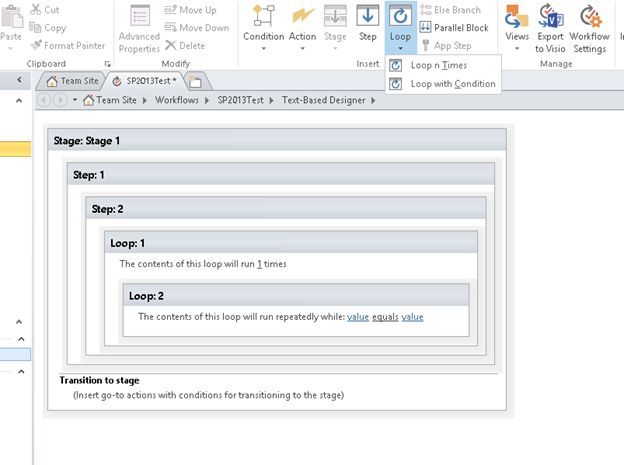Open navigation history dropdown arrow

pos(75,100)
